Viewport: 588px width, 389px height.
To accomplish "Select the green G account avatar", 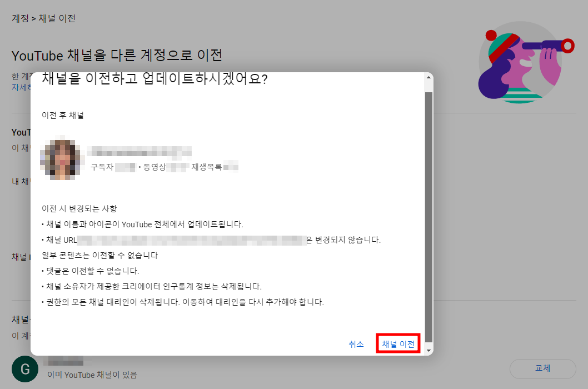I will click(25, 369).
